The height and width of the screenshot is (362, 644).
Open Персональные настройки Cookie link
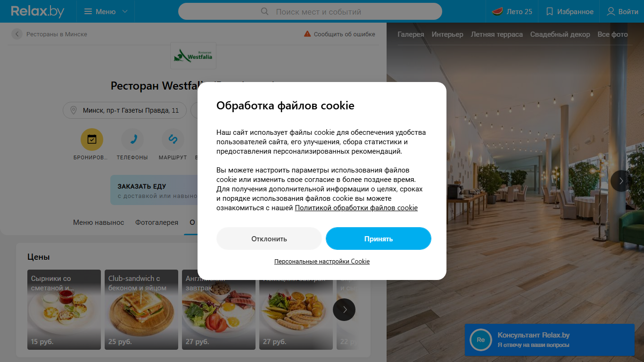coord(322,261)
